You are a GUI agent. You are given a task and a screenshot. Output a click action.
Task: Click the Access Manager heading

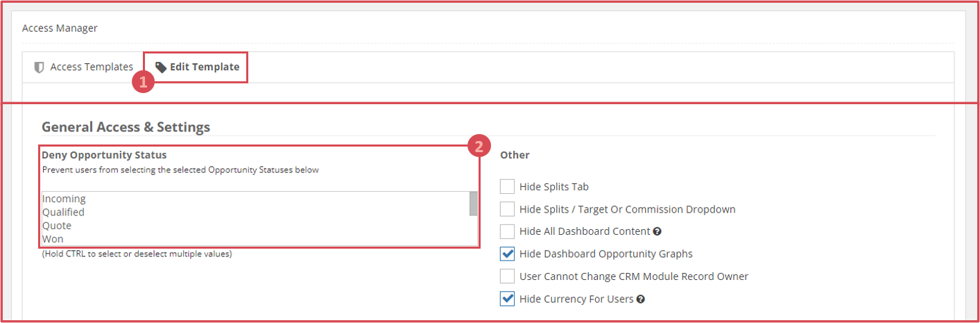60,28
